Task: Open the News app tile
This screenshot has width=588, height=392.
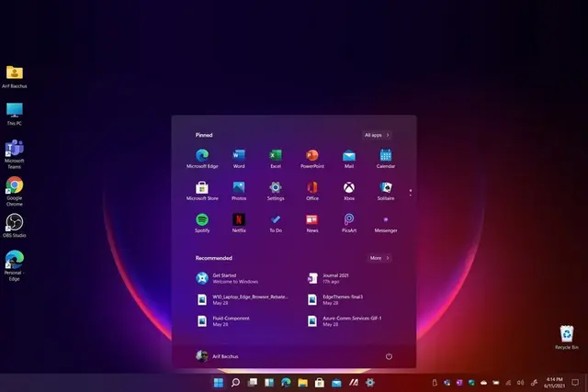Action: point(312,223)
